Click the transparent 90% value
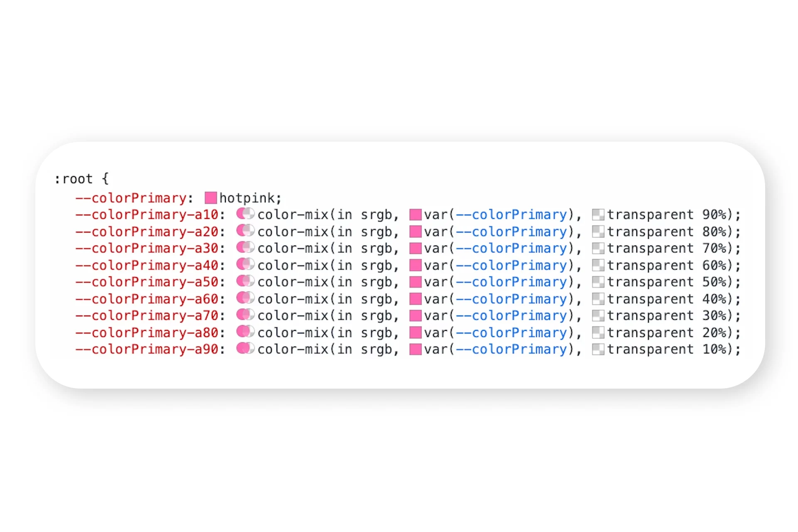This screenshot has width=798, height=532. coord(667,215)
